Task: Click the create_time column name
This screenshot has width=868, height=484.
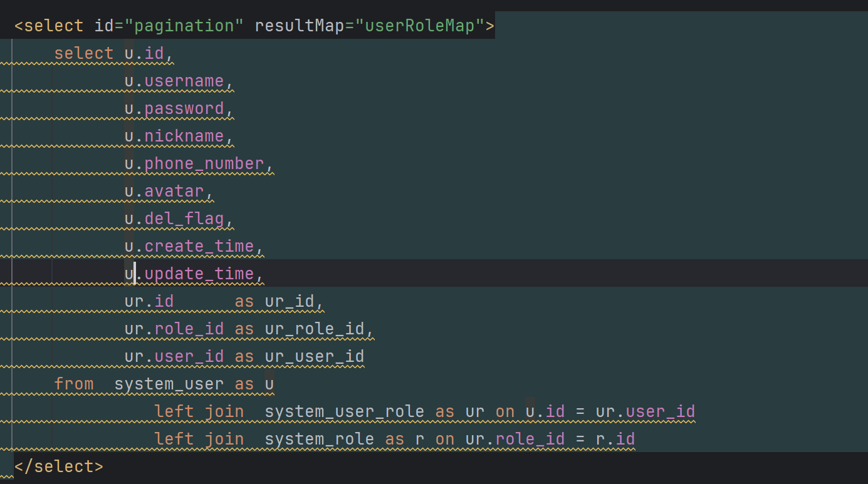Action: click(199, 247)
